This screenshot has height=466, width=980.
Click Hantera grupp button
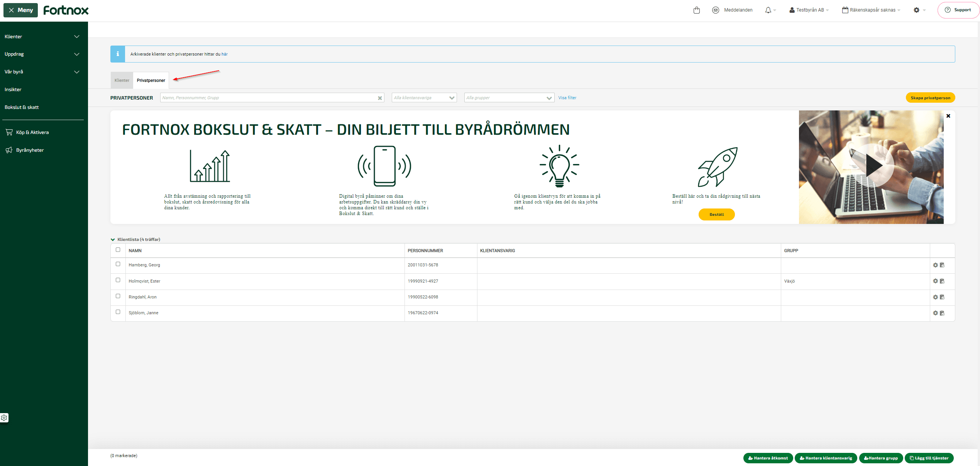(881, 458)
